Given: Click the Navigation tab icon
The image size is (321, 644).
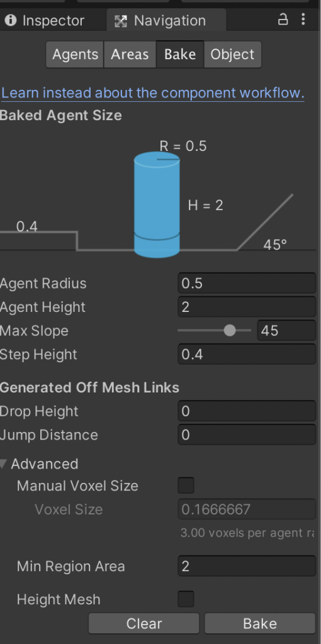Looking at the screenshot, I should [x=120, y=21].
